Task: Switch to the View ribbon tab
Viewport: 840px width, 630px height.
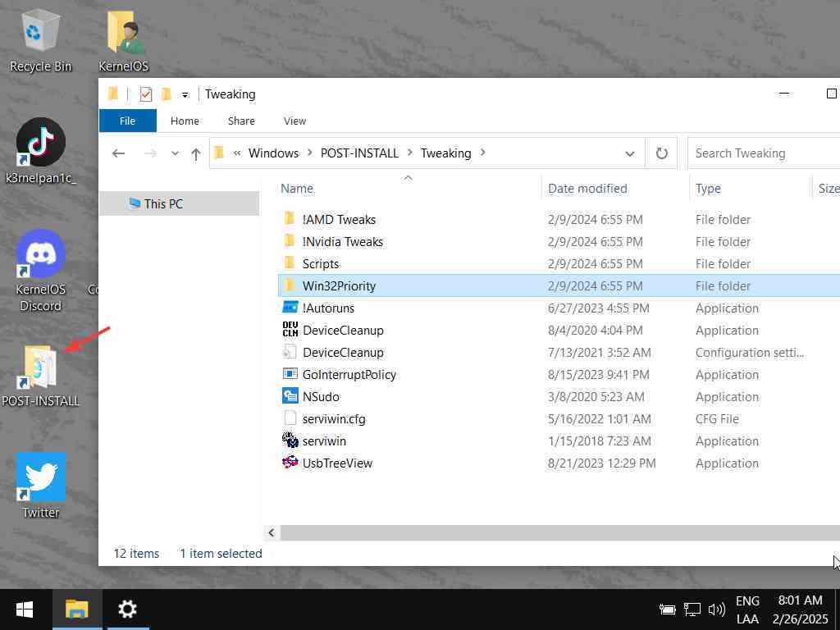Action: pos(294,121)
